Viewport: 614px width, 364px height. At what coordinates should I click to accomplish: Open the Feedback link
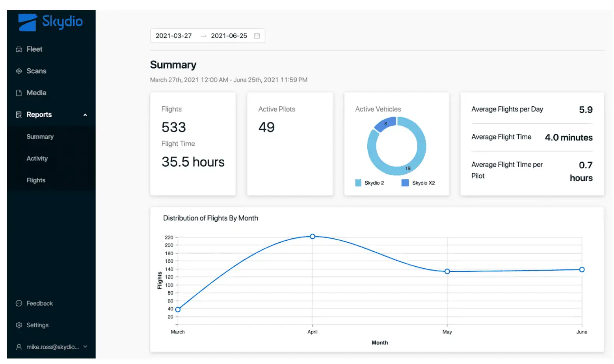tap(39, 303)
